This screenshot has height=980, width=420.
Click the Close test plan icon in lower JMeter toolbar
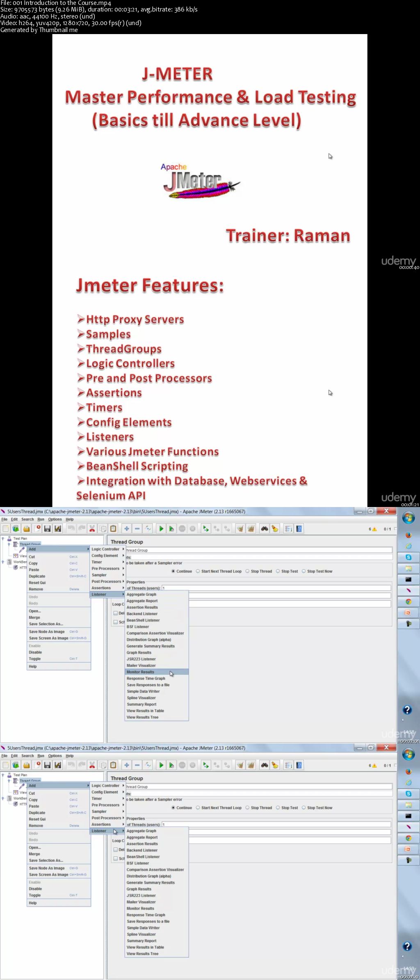click(38, 765)
